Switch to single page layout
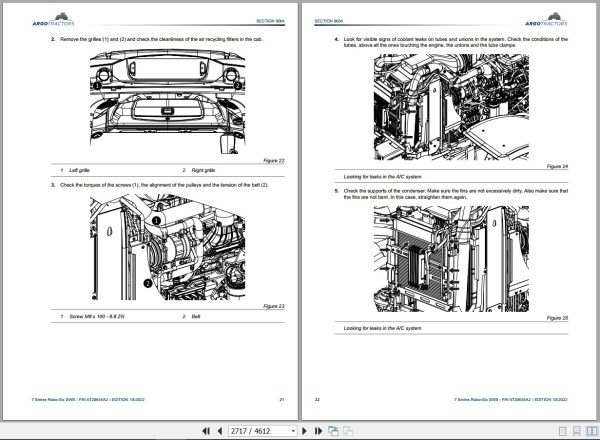The image size is (600, 440). pos(562,431)
